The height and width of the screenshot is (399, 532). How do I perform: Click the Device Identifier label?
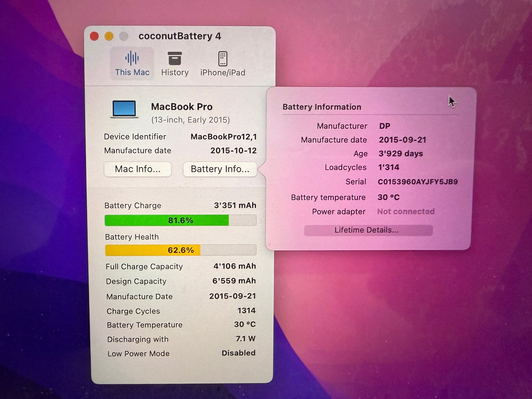click(135, 137)
